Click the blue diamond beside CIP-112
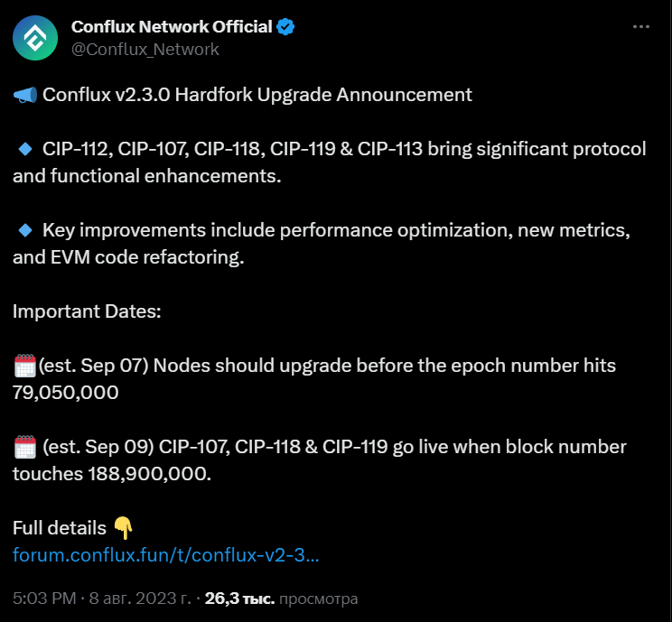This screenshot has height=622, width=672. 25,148
